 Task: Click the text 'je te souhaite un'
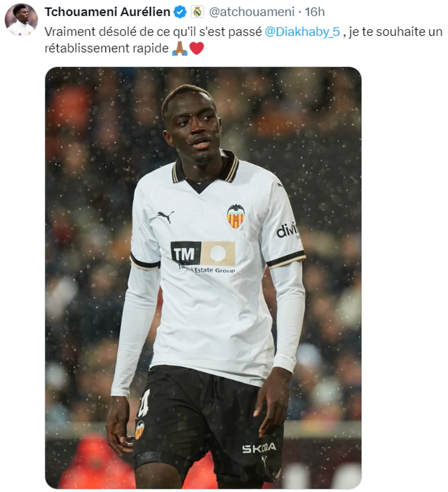coord(396,32)
